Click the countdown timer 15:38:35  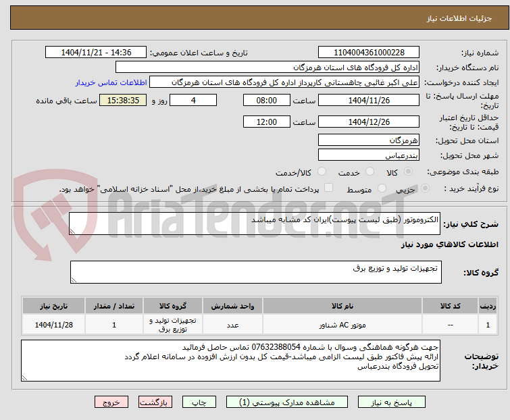[123, 100]
